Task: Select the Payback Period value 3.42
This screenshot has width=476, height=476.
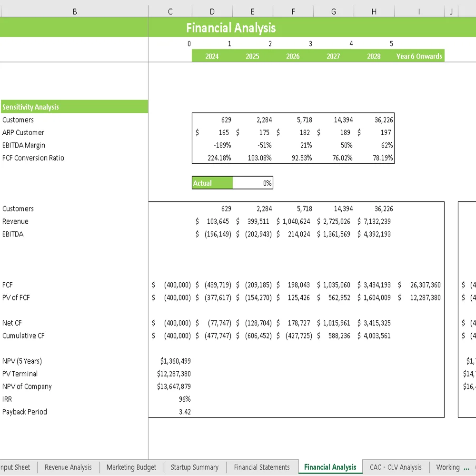Action: click(183, 412)
